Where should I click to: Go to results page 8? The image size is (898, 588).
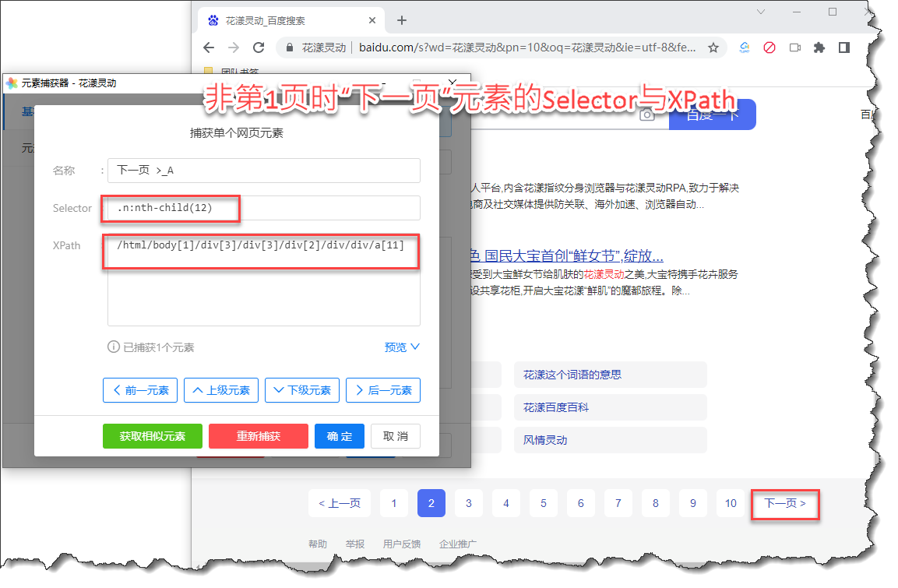click(656, 503)
